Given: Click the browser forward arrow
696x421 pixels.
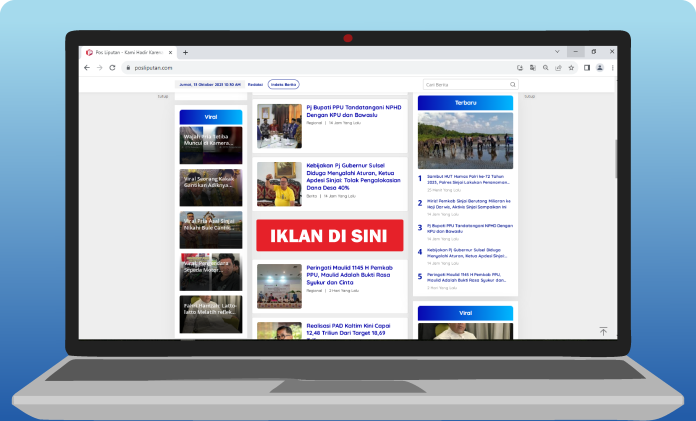Looking at the screenshot, I should coord(99,68).
